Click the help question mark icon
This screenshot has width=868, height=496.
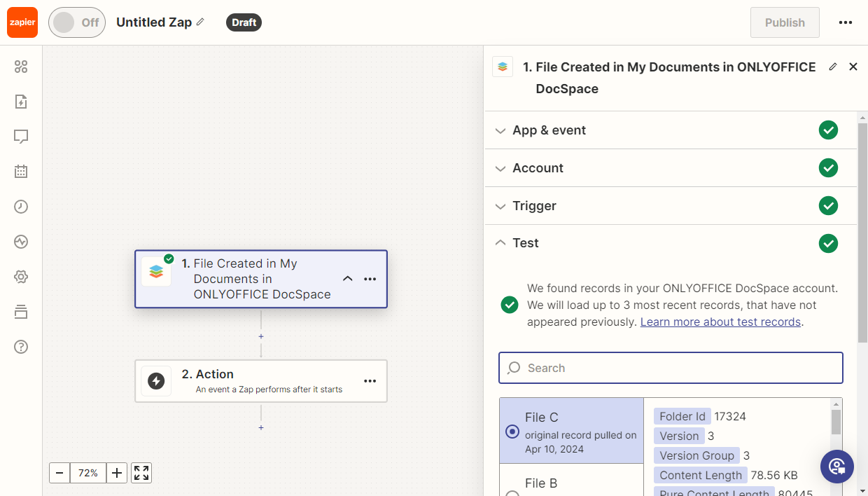click(21, 347)
